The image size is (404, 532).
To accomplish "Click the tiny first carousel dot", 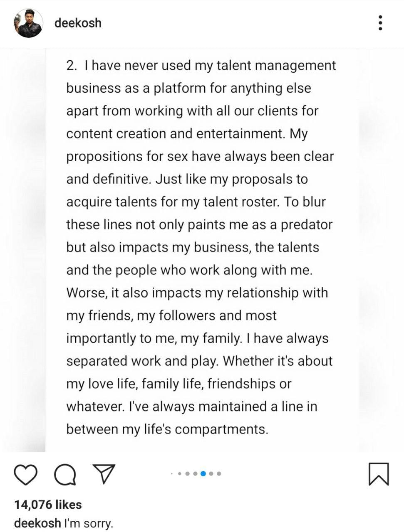I will click(172, 473).
